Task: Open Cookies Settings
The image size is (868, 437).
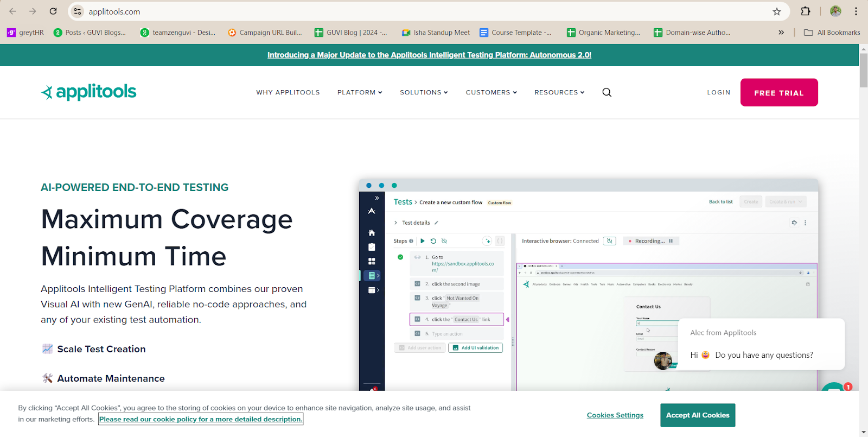Action: (x=615, y=415)
